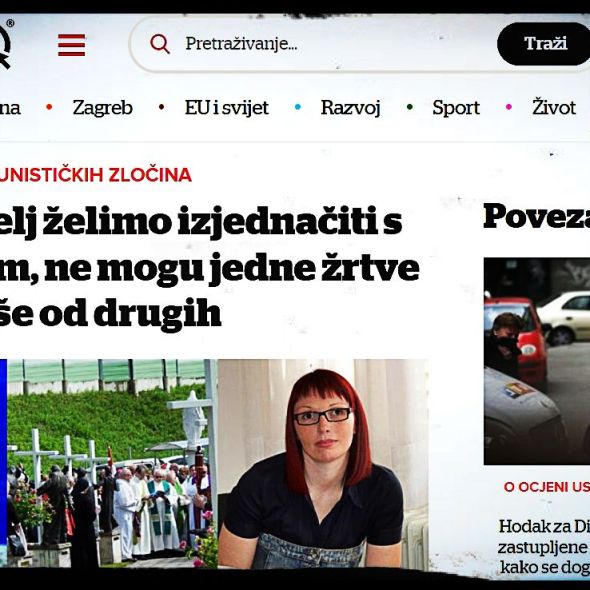Click the photo of the red-haired woman
The image size is (590, 590).
[x=323, y=464]
